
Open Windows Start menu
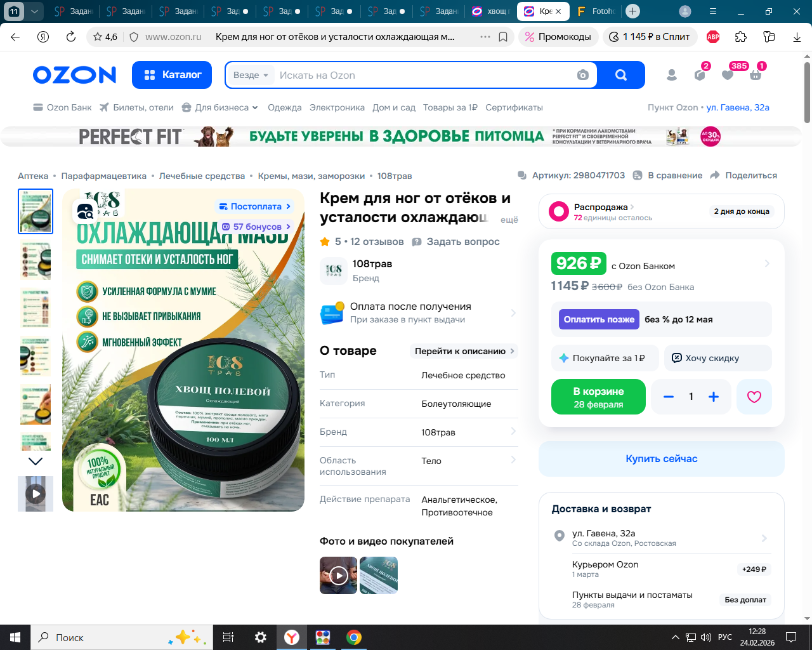[15, 637]
